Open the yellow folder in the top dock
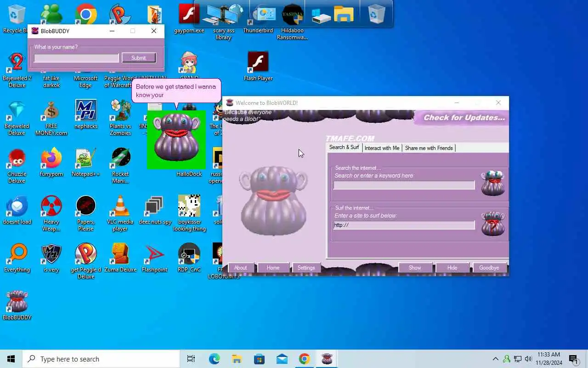Viewport: 588px width, 368px height. pos(344,14)
